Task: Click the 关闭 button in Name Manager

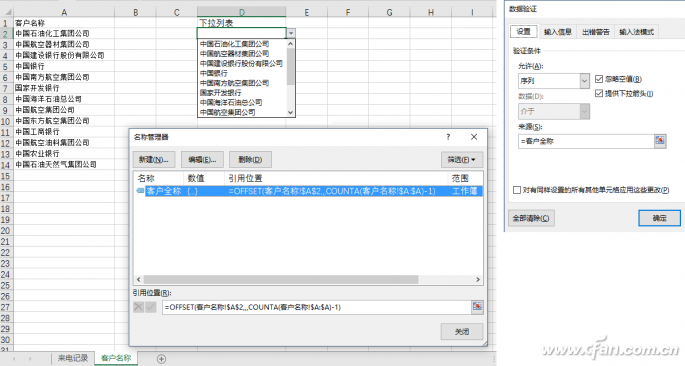Action: pyautogui.click(x=462, y=331)
